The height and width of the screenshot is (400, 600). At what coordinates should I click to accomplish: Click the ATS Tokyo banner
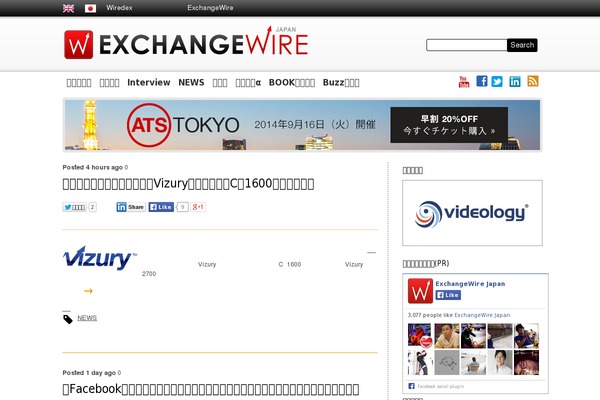302,125
